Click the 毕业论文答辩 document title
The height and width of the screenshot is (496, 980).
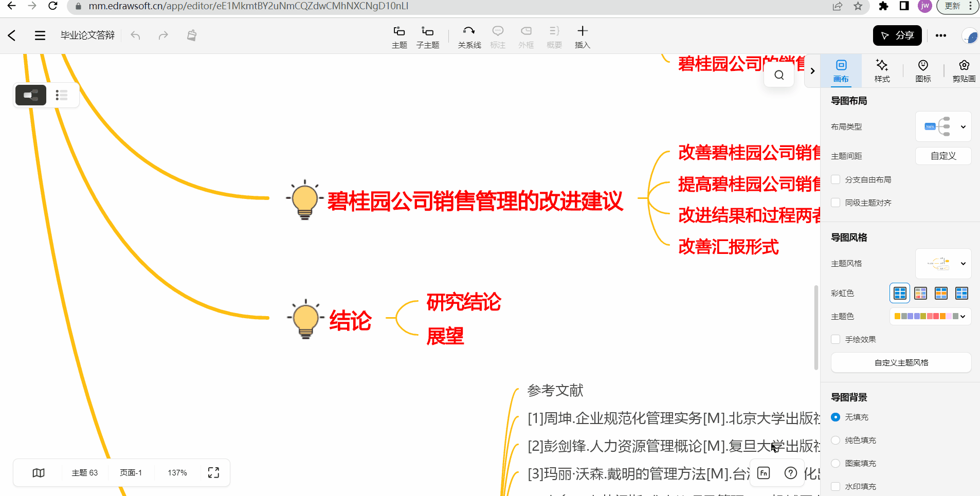click(x=88, y=35)
